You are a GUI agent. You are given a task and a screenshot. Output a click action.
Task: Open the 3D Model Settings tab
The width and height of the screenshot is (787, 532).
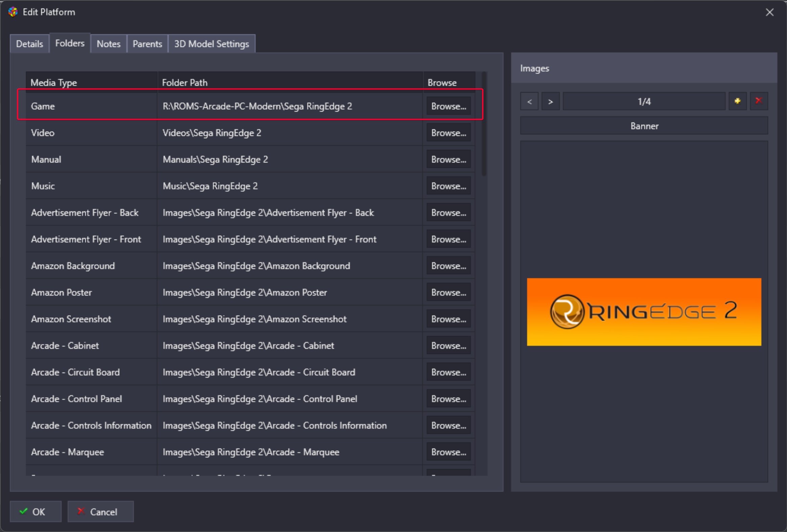tap(211, 44)
